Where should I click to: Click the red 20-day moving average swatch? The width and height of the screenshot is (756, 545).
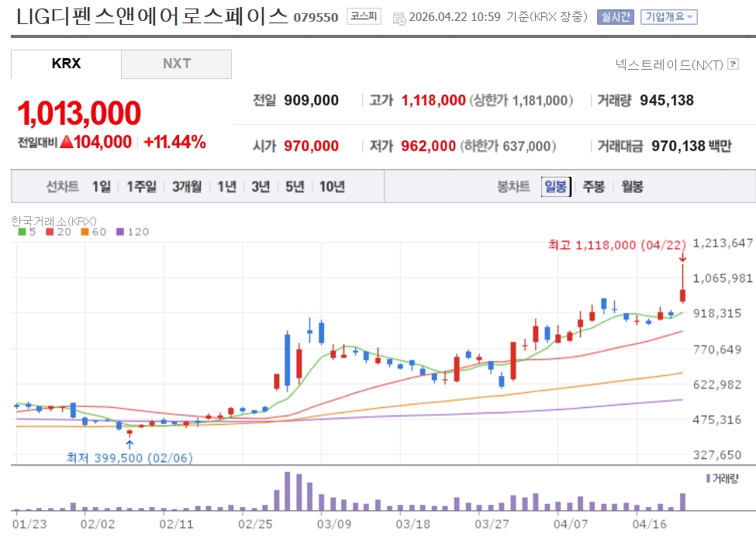tap(50, 232)
